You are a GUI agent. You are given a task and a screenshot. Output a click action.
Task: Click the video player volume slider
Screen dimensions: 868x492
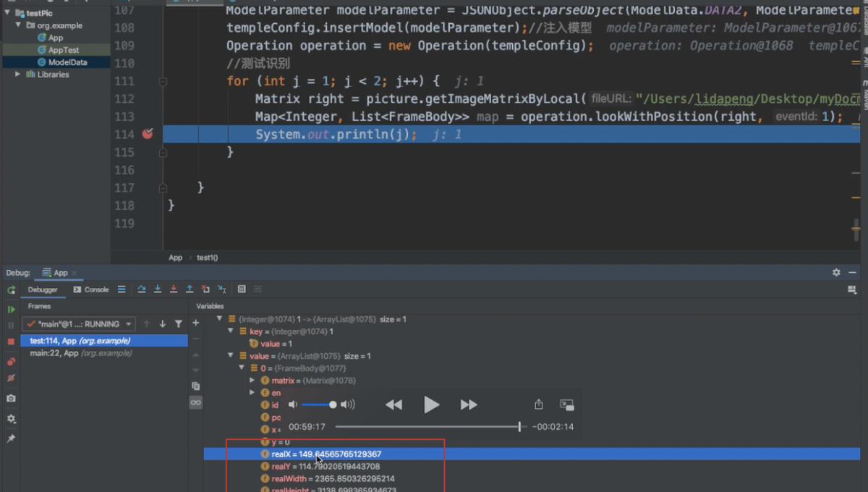[318, 405]
